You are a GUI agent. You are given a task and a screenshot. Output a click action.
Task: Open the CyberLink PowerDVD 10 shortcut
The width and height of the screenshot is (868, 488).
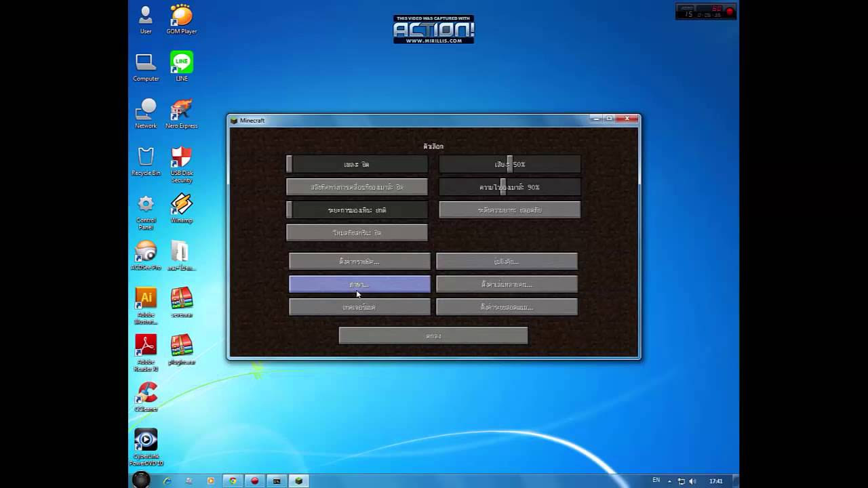(146, 447)
